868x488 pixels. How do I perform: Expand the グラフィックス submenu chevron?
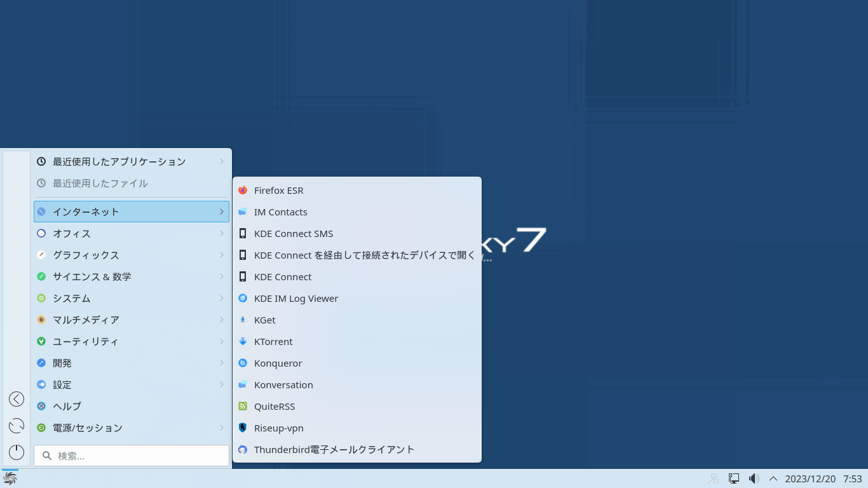[222, 255]
